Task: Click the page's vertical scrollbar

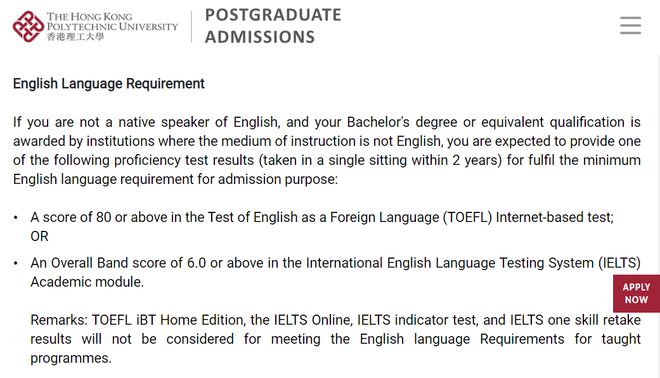Action: 658,215
